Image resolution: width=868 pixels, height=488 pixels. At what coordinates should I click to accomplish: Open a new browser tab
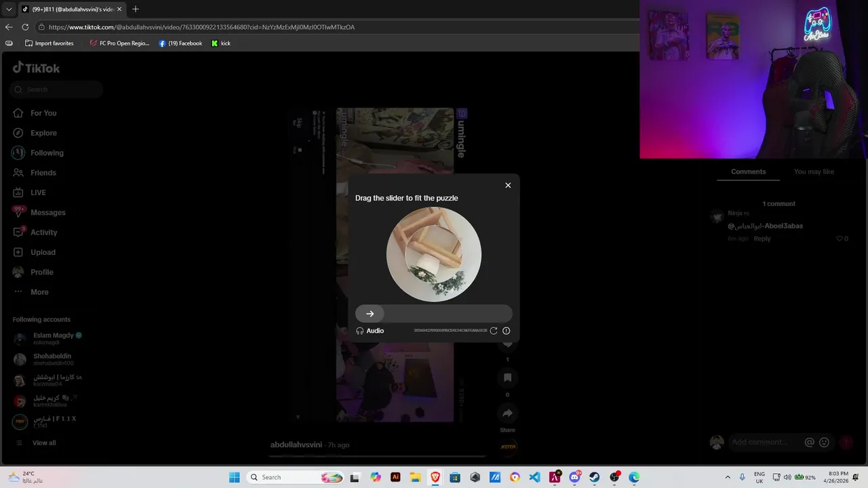tap(136, 9)
